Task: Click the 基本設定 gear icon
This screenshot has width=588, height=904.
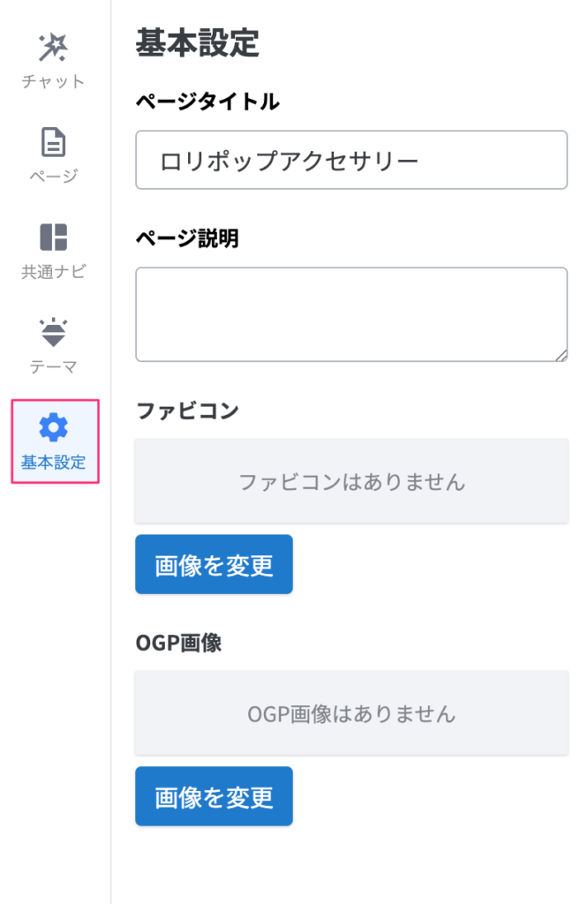Action: pos(53,428)
